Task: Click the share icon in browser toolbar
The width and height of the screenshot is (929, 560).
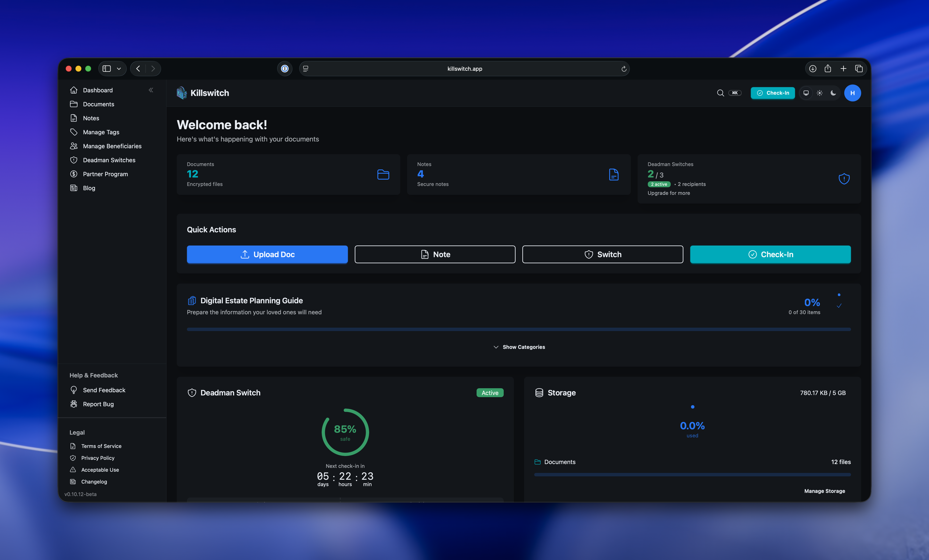Action: [827, 69]
